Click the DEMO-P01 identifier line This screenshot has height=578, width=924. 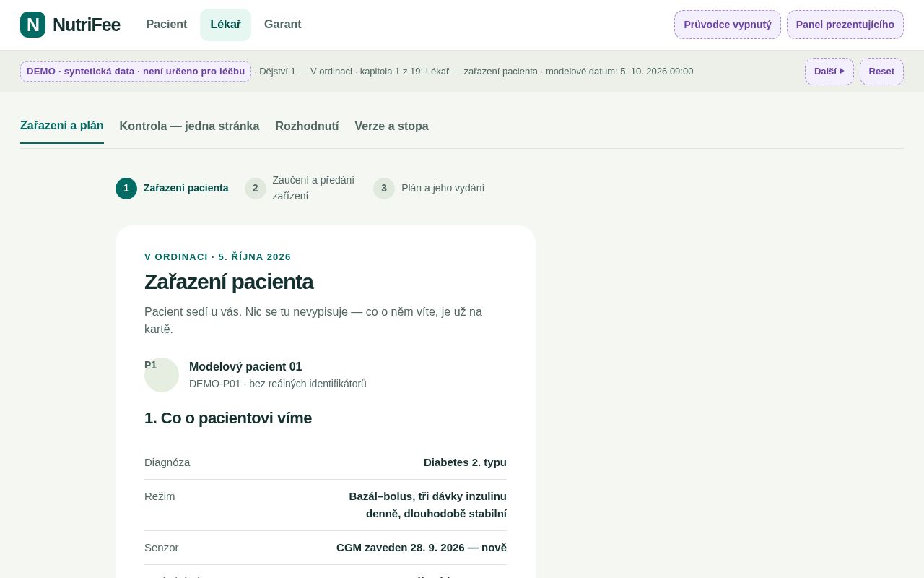coord(278,384)
